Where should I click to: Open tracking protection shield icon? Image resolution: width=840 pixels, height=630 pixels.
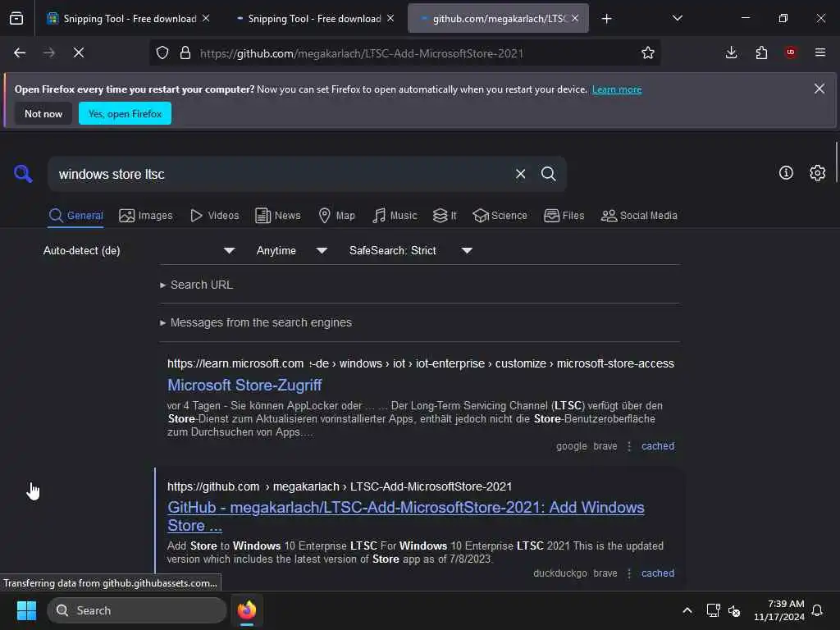(x=162, y=52)
